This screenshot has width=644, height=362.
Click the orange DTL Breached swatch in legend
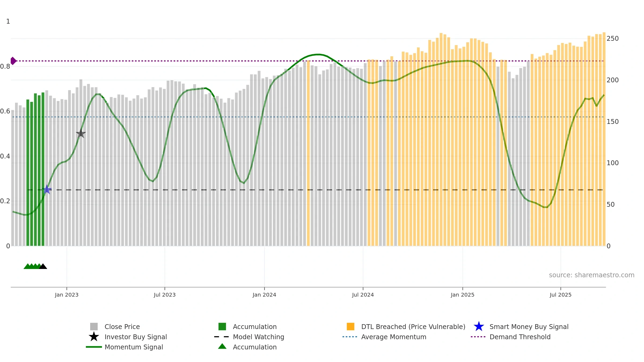pyautogui.click(x=350, y=327)
